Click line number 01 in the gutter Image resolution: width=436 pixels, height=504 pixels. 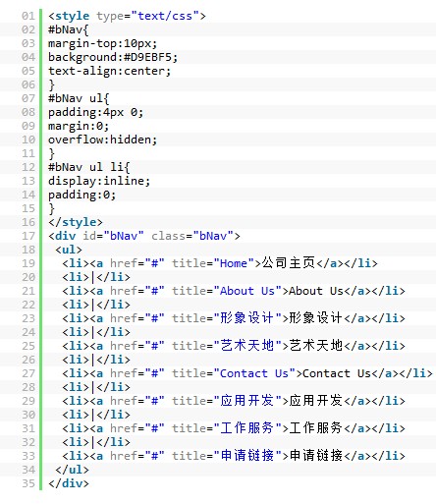[28, 16]
